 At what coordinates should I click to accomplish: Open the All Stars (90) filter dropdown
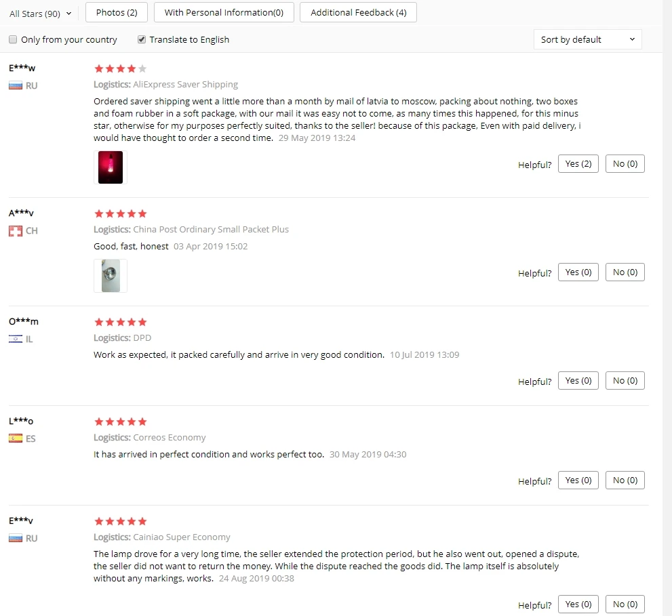[x=40, y=14]
